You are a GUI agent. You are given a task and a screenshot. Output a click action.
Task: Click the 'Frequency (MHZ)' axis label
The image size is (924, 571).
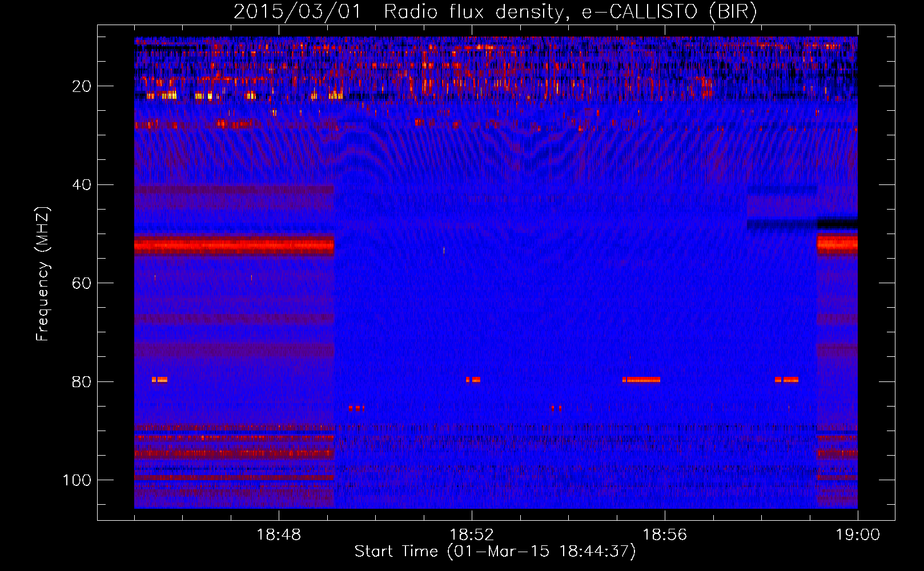(x=43, y=274)
